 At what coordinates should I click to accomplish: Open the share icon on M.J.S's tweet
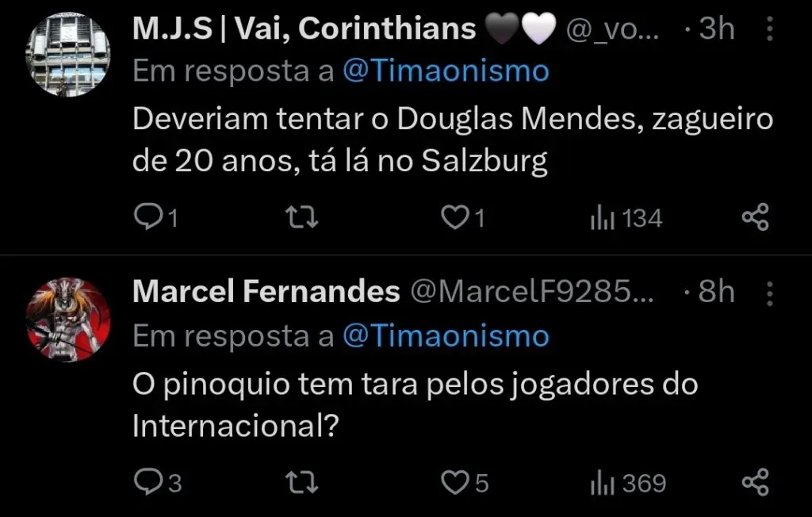tap(755, 216)
